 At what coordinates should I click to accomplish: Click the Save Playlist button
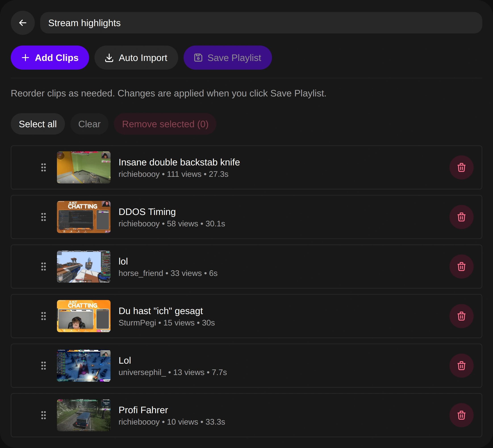point(228,58)
